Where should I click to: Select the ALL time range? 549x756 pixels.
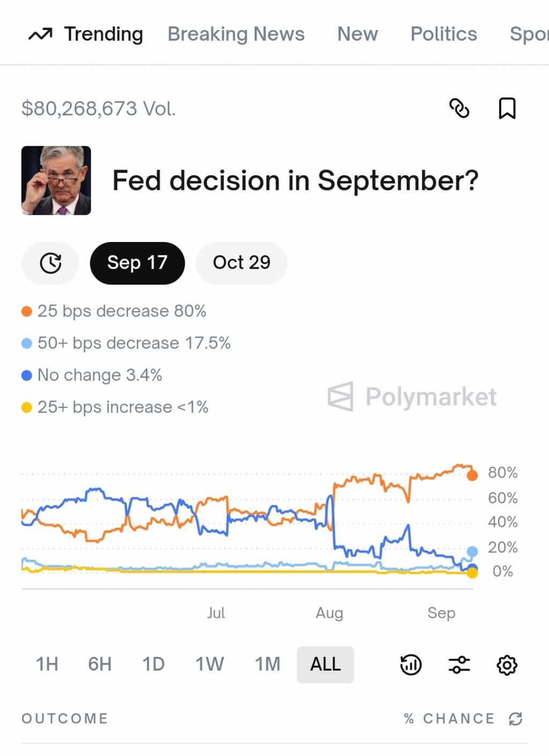(325, 664)
